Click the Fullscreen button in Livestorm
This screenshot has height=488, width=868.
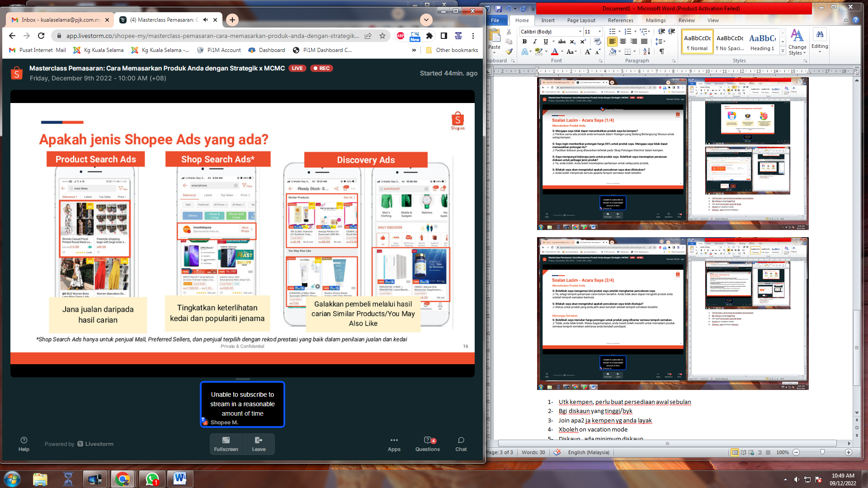point(226,444)
